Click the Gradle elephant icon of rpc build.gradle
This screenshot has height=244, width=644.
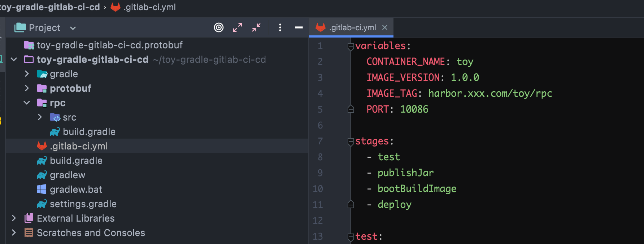click(x=55, y=132)
